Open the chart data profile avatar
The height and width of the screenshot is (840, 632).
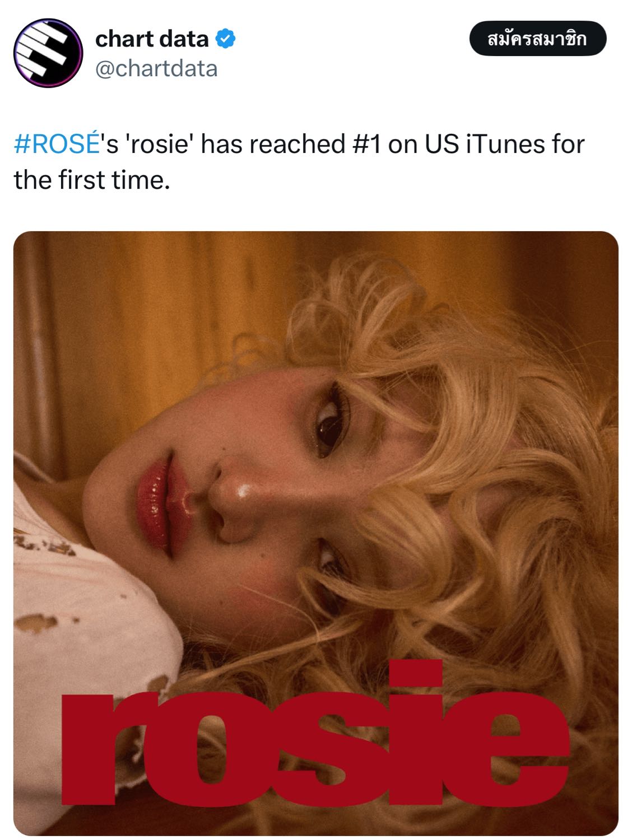[48, 53]
